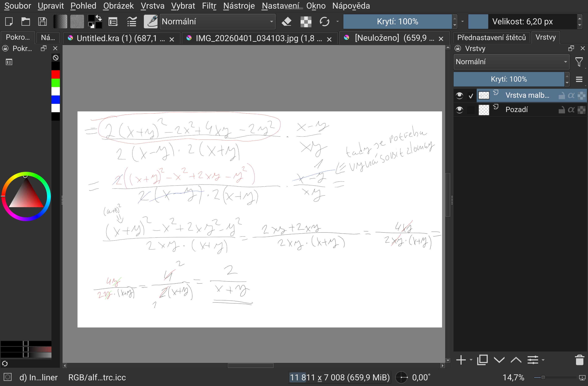Viewport: 588px width, 386px height.
Task: Click the new document icon
Action: (x=9, y=21)
